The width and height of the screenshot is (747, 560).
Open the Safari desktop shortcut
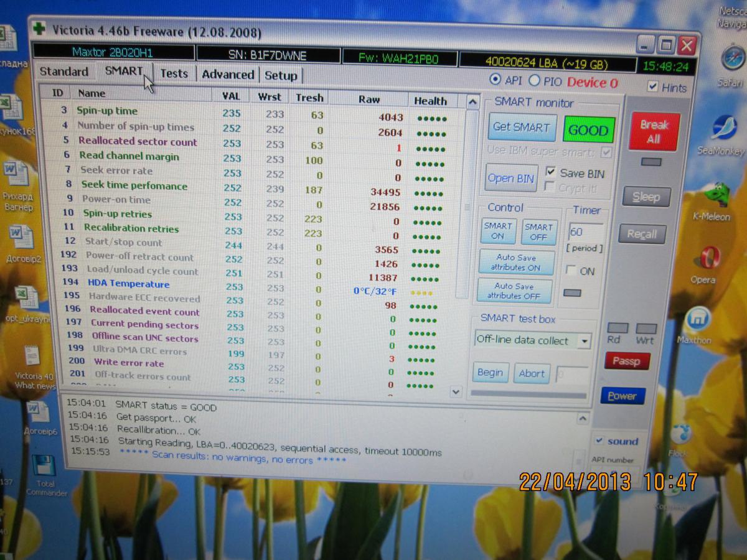(x=733, y=59)
